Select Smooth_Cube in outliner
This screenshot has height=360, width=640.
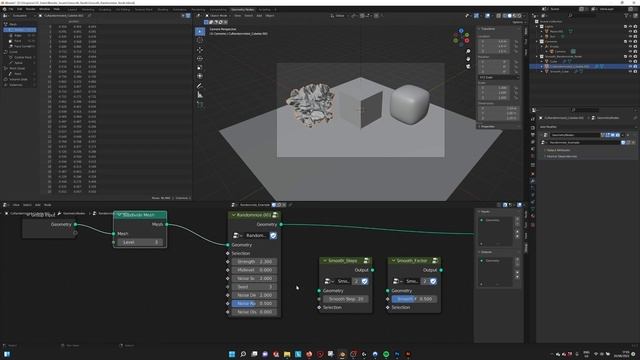[559, 71]
